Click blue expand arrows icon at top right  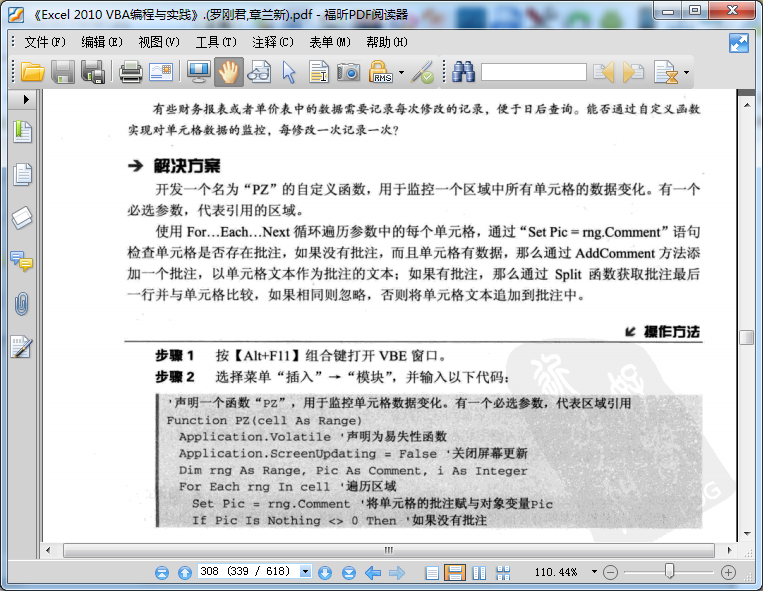pos(739,43)
